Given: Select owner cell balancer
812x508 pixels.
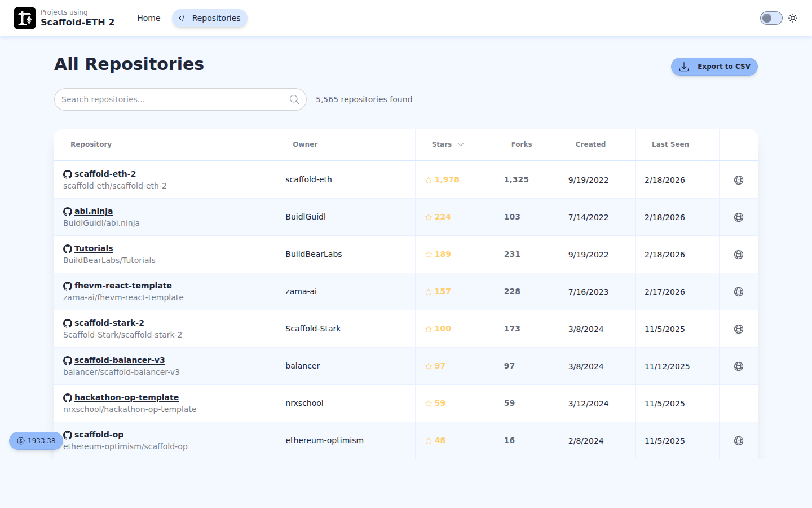Looking at the screenshot, I should tap(303, 366).
